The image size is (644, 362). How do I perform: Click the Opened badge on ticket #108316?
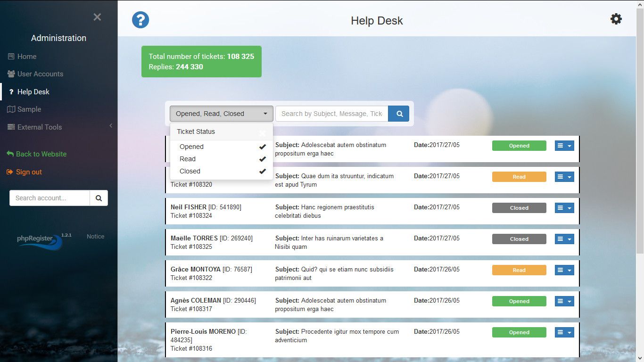tap(519, 332)
